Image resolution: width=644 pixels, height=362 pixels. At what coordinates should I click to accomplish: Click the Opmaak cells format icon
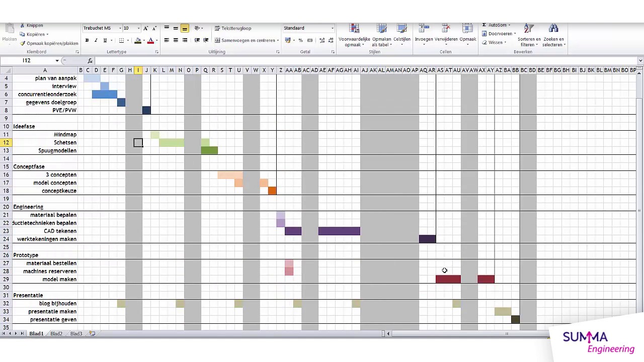[467, 29]
